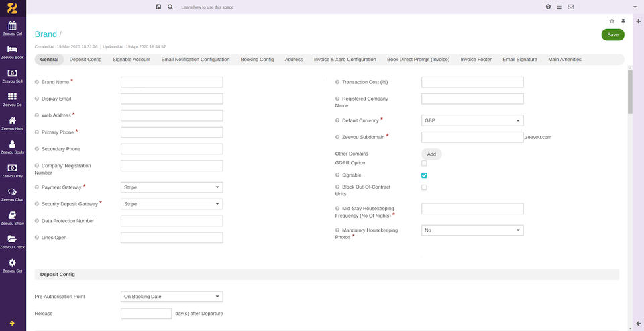The width and height of the screenshot is (644, 331).
Task: Open top-right corner dropdown caret
Action: click(x=635, y=7)
